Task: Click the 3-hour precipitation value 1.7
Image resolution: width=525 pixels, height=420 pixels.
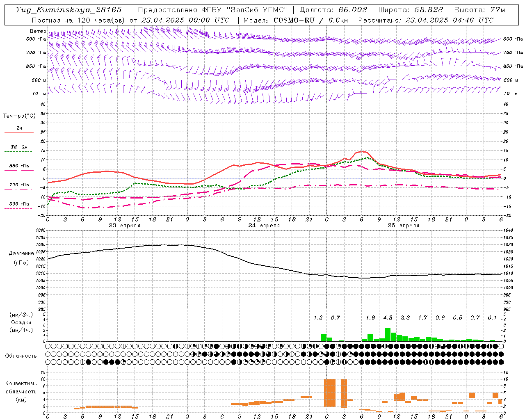Action: click(422, 318)
